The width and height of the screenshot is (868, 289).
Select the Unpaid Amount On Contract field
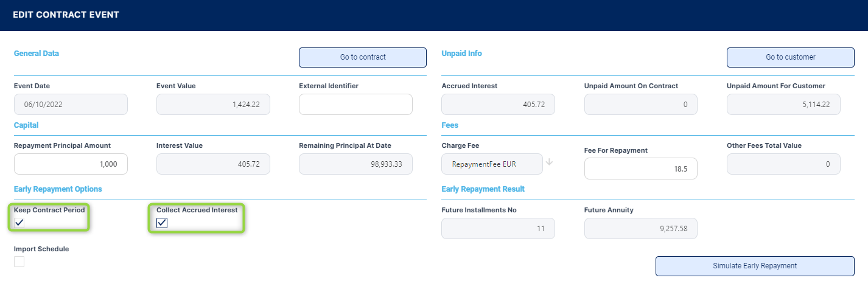640,105
